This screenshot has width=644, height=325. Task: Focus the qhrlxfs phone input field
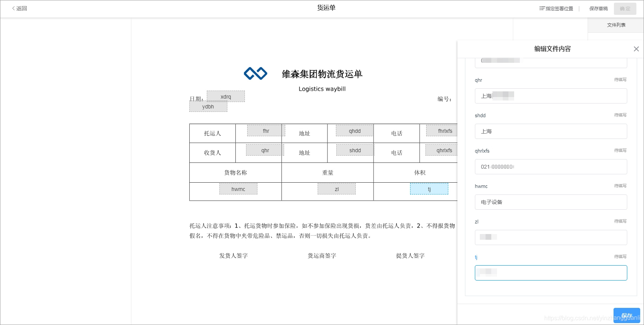point(551,167)
